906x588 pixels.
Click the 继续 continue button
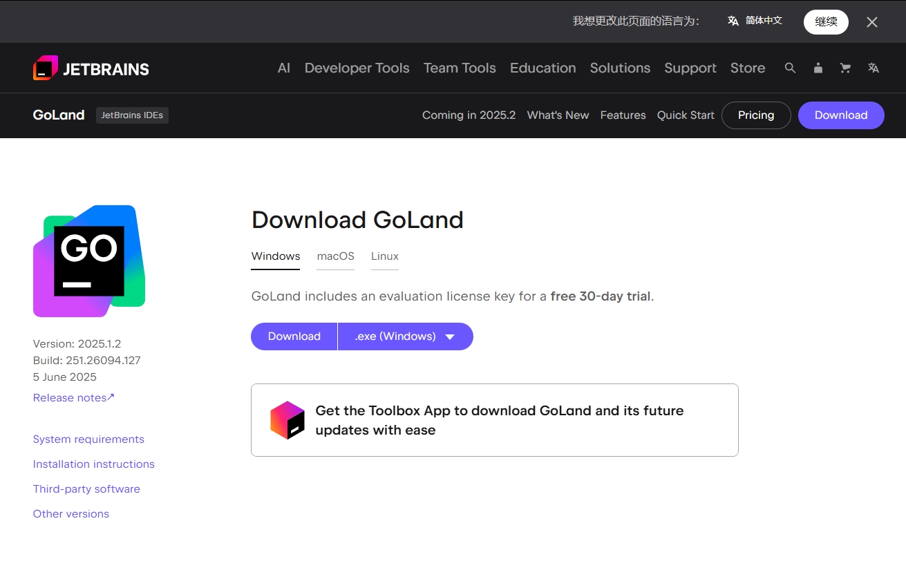pos(826,21)
